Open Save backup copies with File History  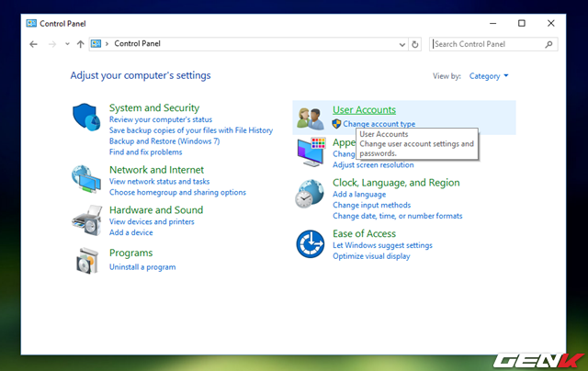[x=191, y=130]
